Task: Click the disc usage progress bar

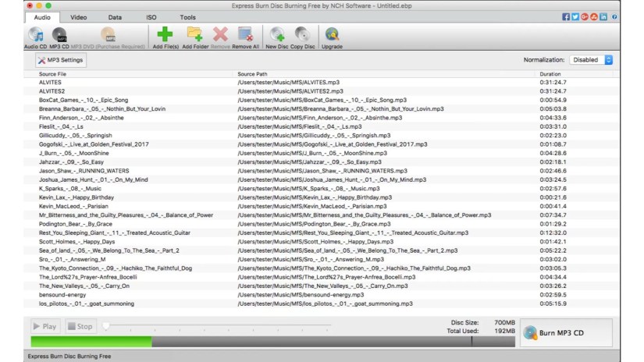Action: click(x=272, y=342)
